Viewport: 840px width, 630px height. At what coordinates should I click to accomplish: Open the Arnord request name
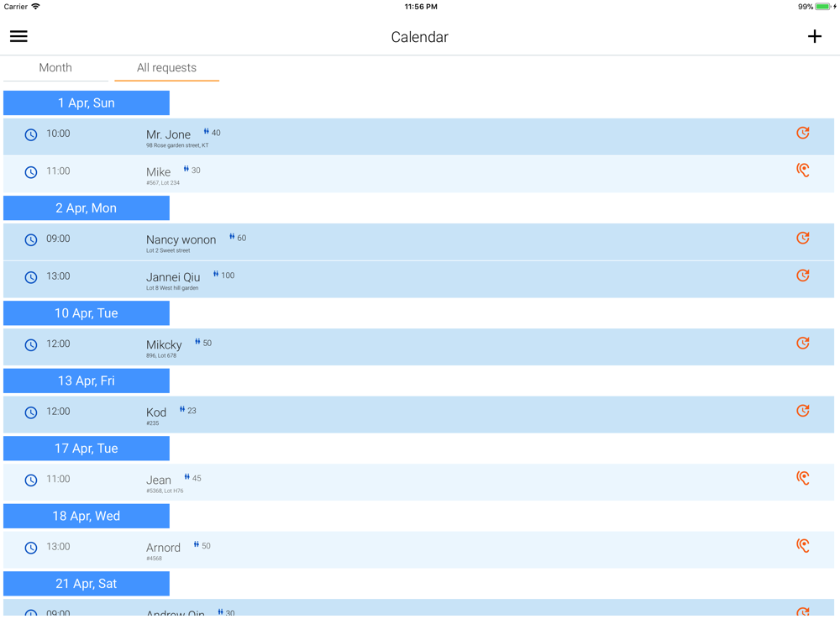(164, 547)
